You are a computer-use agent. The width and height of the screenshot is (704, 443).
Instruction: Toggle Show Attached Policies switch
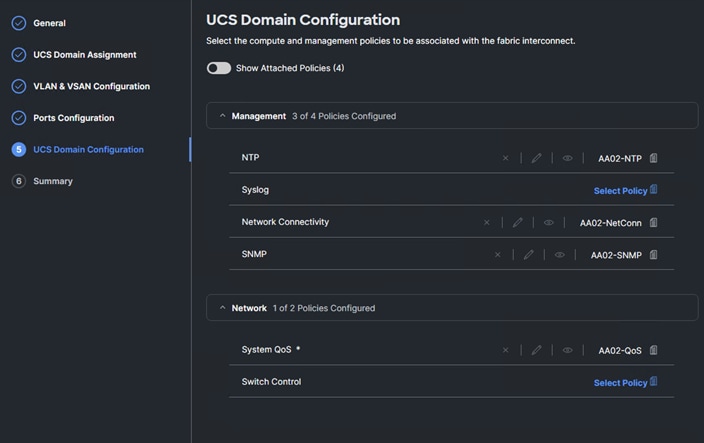coord(218,68)
